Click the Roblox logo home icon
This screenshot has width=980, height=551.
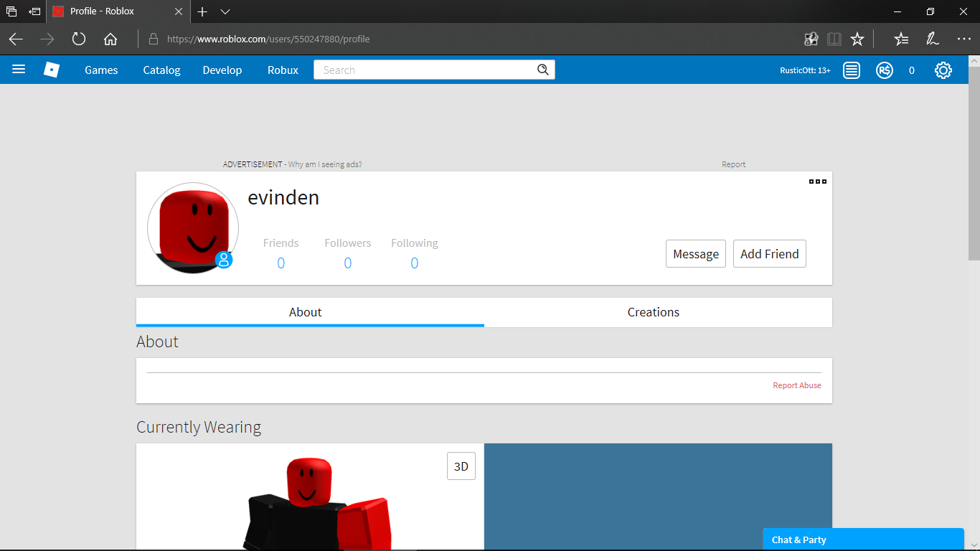click(52, 70)
